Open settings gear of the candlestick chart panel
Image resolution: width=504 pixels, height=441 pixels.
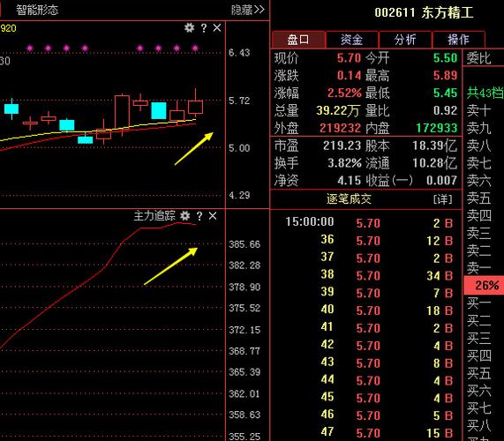(x=189, y=28)
